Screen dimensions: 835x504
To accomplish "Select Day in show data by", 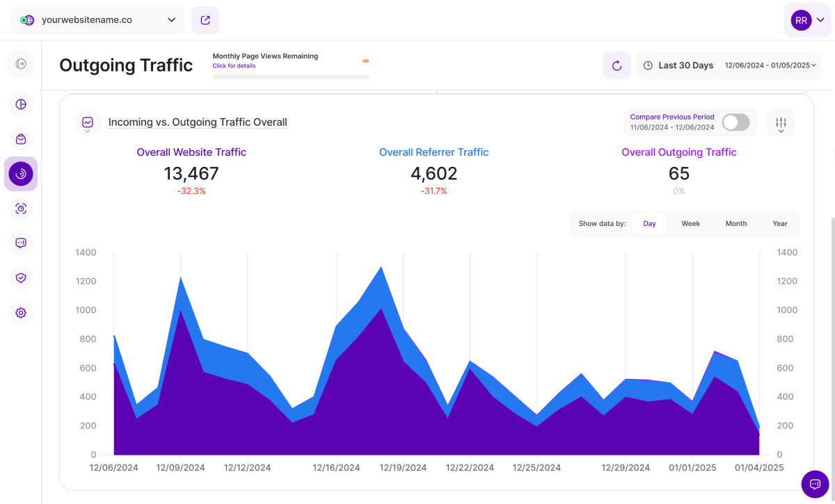I will 649,224.
